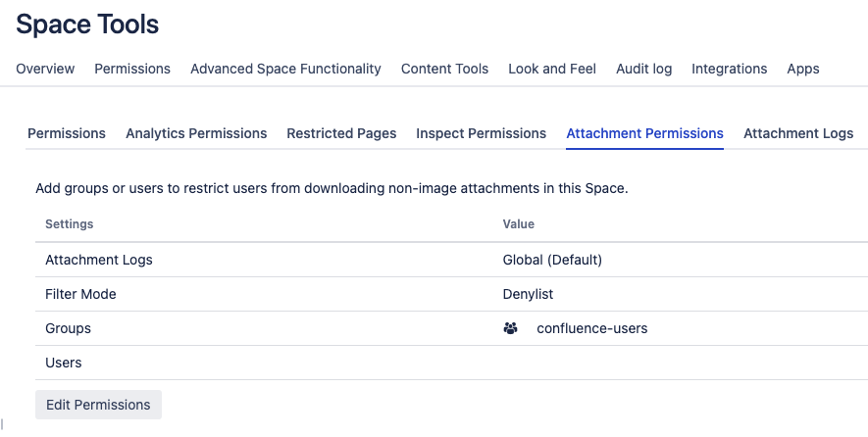Open the Restricted Pages sub-tab
This screenshot has height=437, width=868.
[341, 133]
